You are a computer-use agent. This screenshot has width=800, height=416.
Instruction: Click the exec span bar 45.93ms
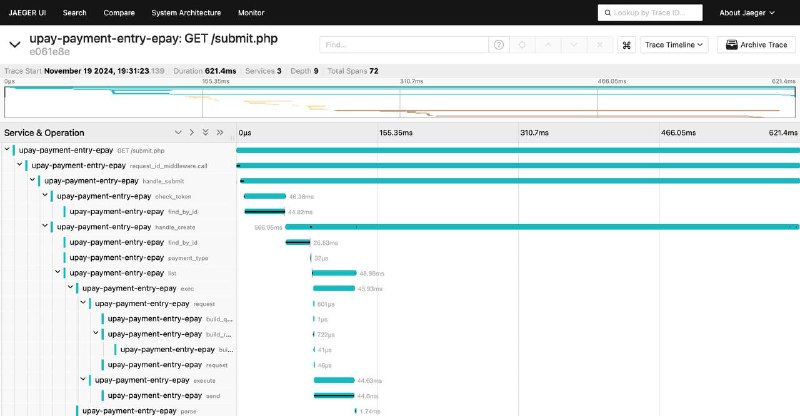tap(334, 288)
